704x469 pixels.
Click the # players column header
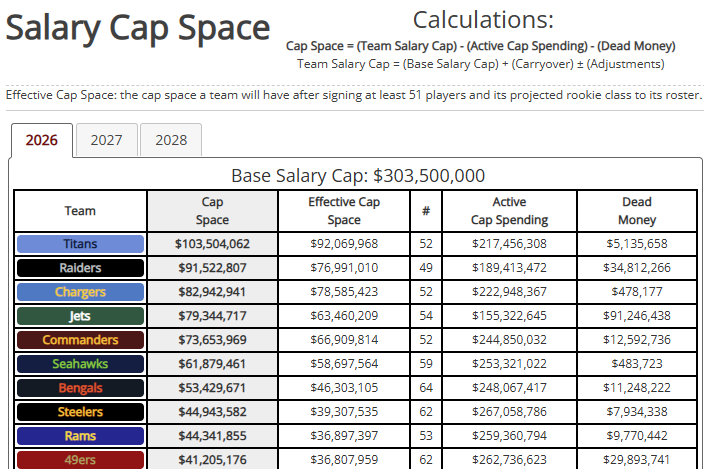tap(426, 211)
